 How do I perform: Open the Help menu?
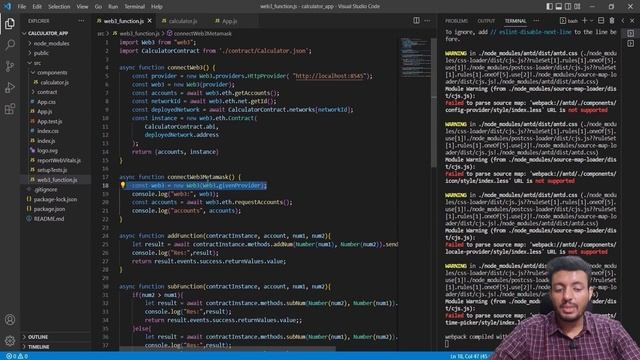point(157,7)
